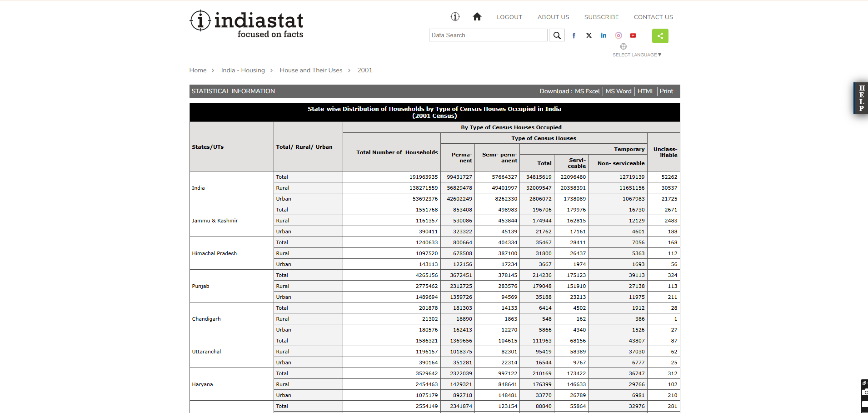The width and height of the screenshot is (868, 413).
Task: Go to the home icon
Action: pos(477,17)
